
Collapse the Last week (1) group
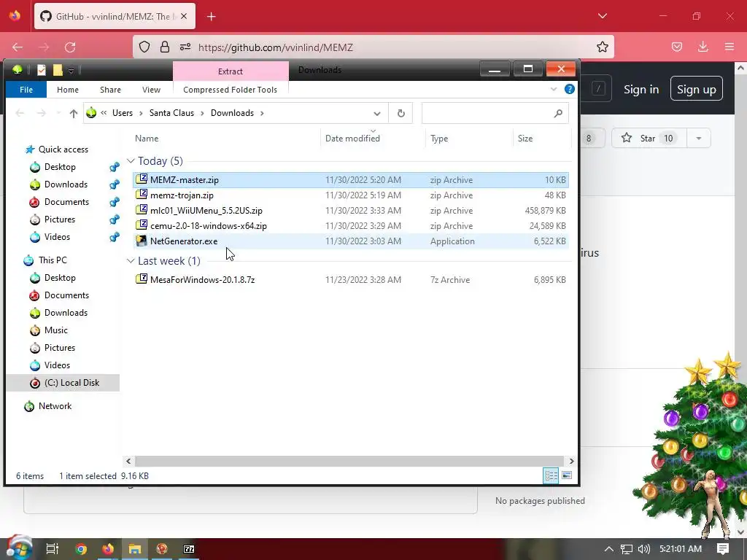tap(131, 261)
